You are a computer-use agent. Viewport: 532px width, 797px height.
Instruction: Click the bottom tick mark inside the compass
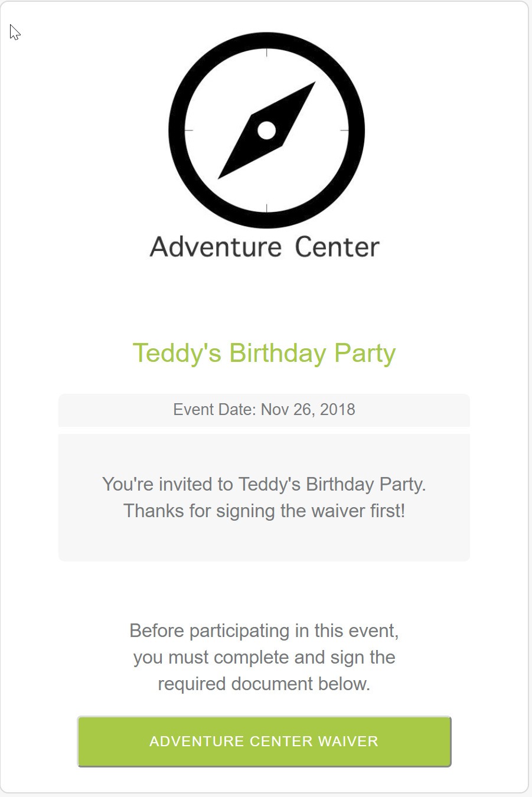click(x=267, y=208)
